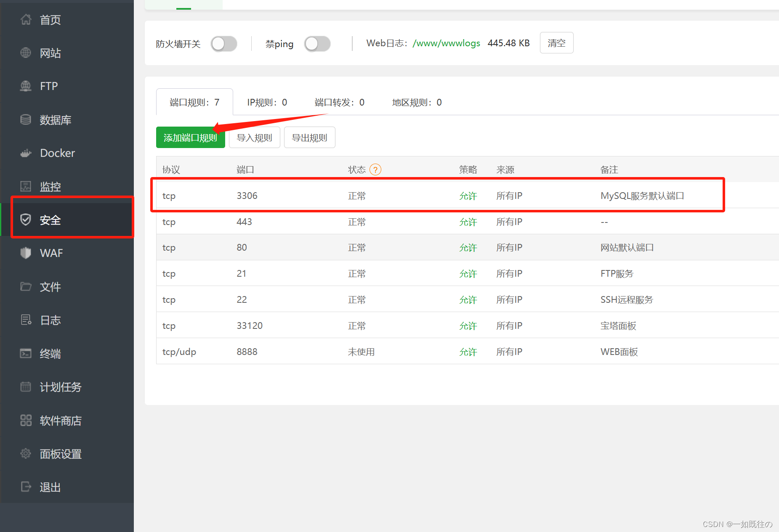Click the folder icon beside 文件
This screenshot has width=779, height=532.
pyautogui.click(x=26, y=286)
